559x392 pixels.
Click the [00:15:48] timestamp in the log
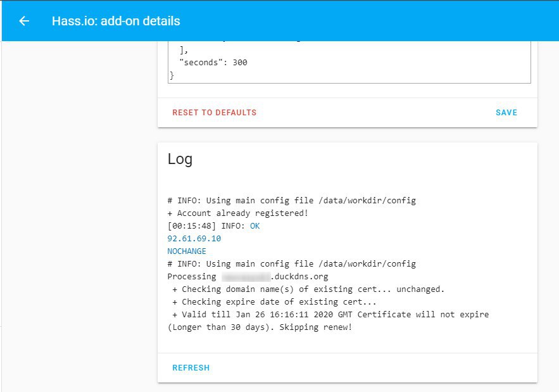click(x=192, y=226)
